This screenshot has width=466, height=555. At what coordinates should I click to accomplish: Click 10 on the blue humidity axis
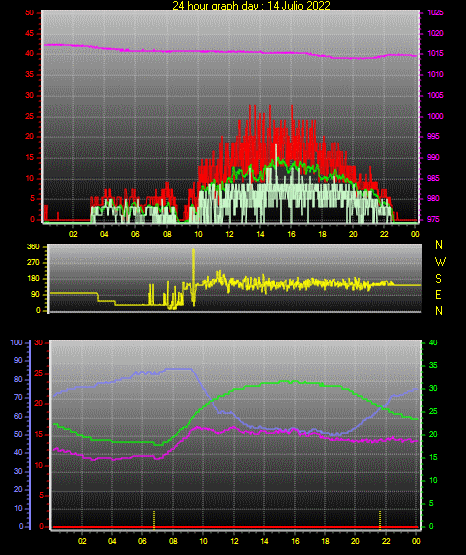tap(18, 508)
